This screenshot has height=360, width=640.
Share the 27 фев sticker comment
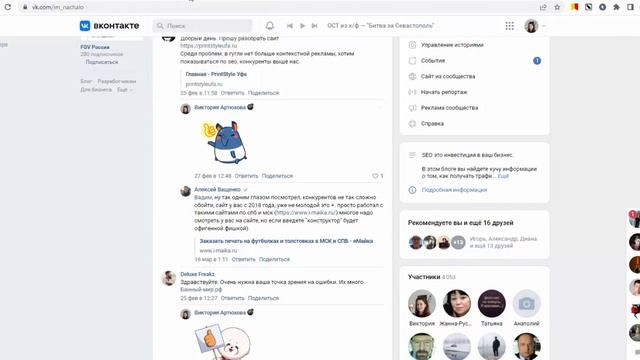point(277,176)
